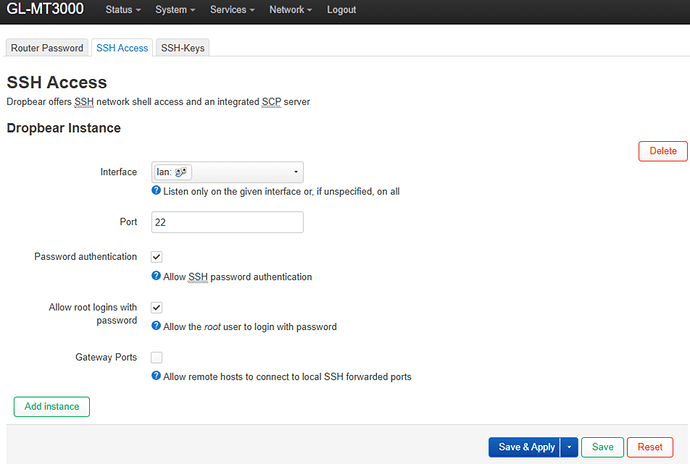Screen dimensions: 690x464
Task: Delete the Dropbear instance
Action: pos(663,151)
